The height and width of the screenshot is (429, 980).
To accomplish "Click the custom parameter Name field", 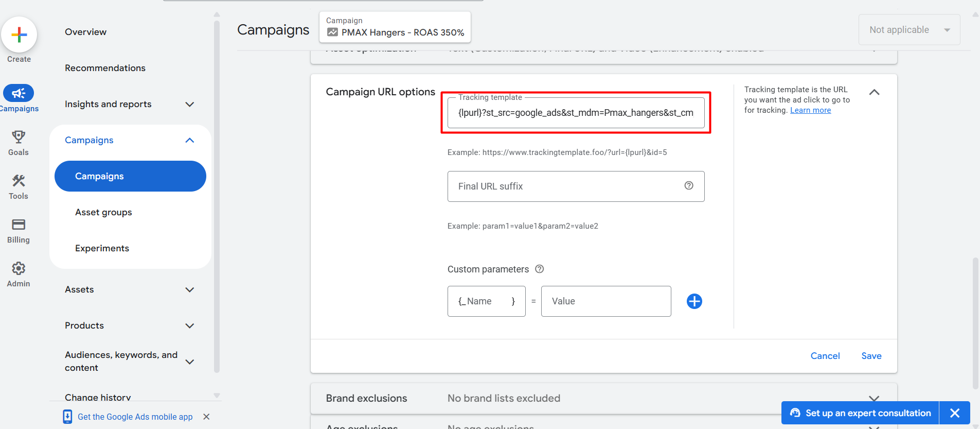I will click(486, 301).
